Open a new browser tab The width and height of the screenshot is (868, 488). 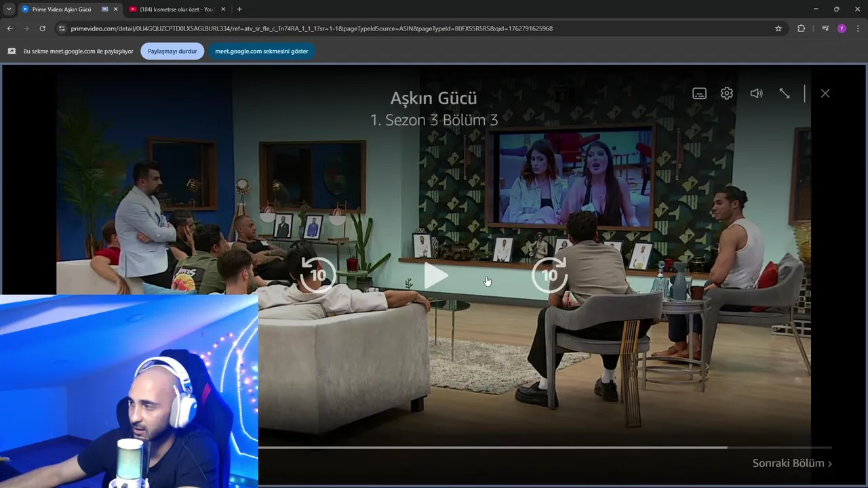[239, 9]
